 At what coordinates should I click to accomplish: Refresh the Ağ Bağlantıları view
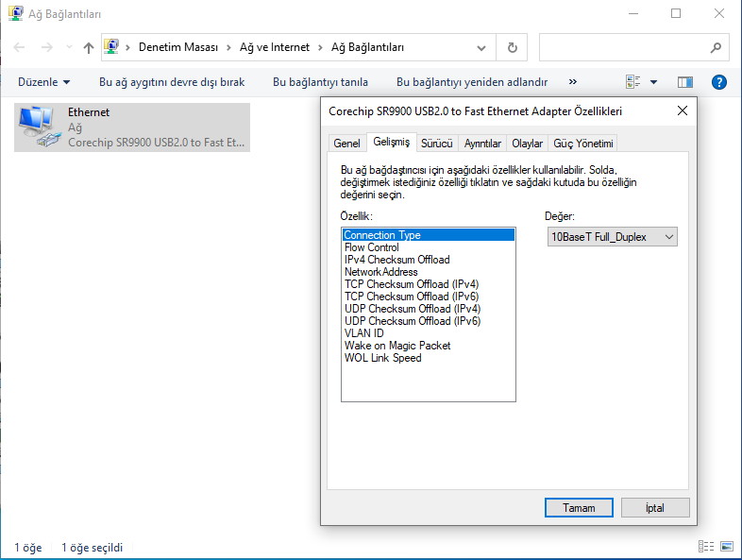point(512,47)
